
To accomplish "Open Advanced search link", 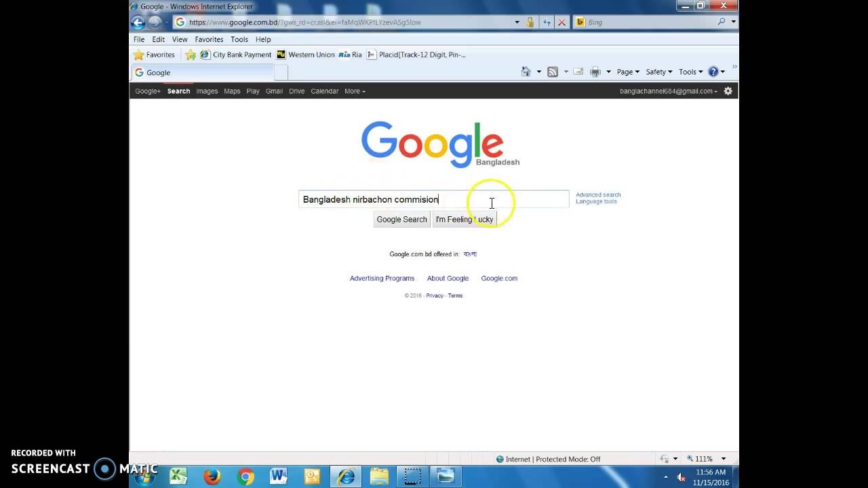I will [598, 195].
